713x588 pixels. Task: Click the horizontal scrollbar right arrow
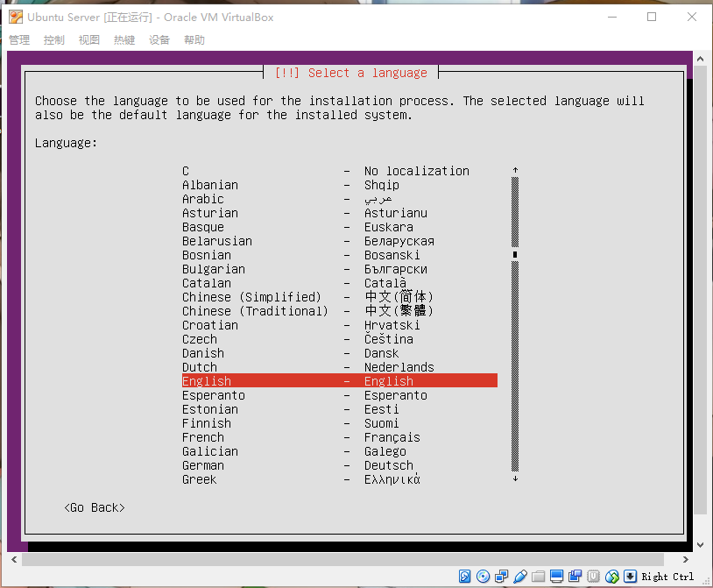coord(686,559)
